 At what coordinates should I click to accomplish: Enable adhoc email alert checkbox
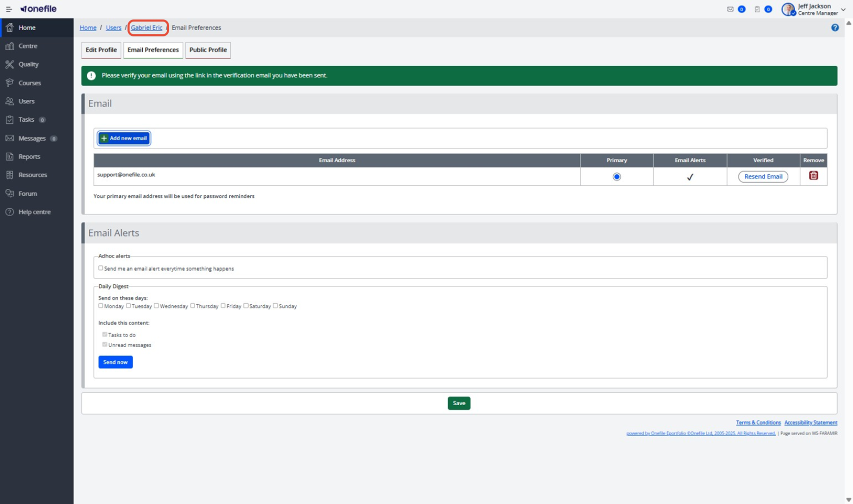(100, 268)
